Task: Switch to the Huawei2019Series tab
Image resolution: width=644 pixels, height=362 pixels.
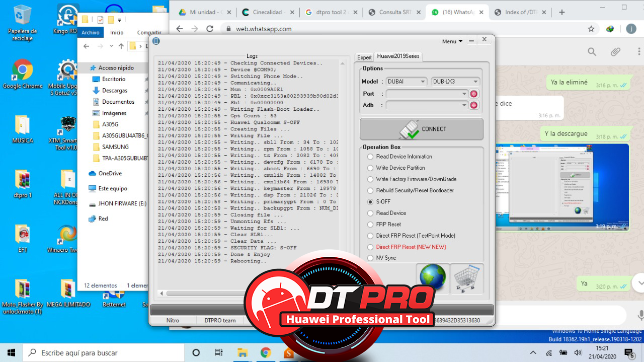Action: click(x=398, y=56)
